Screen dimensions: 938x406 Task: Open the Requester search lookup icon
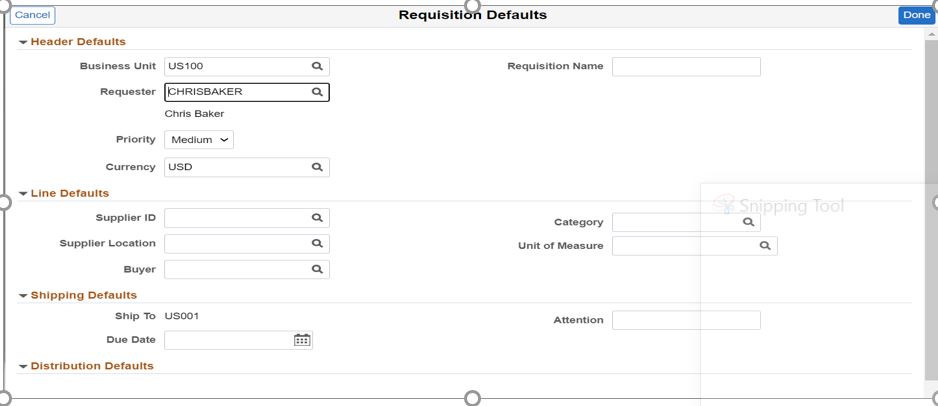click(316, 92)
